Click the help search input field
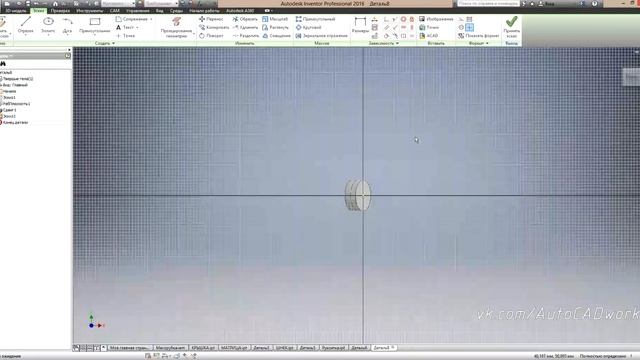Viewport: 640px width, 360px height. [x=488, y=4]
